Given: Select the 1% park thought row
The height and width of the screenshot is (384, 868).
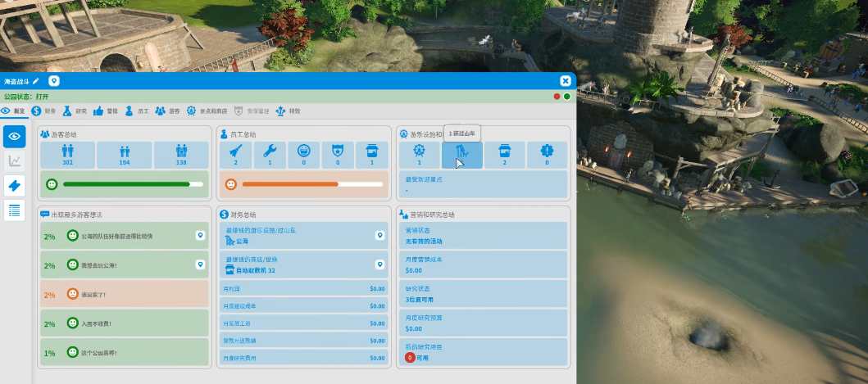Looking at the screenshot, I should click(x=125, y=352).
